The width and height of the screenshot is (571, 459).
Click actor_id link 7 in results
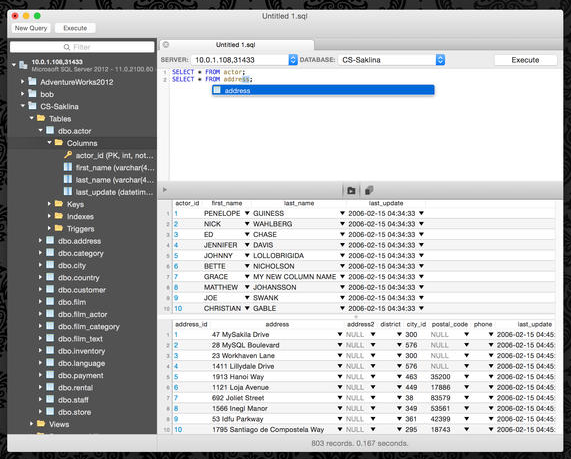tap(176, 277)
